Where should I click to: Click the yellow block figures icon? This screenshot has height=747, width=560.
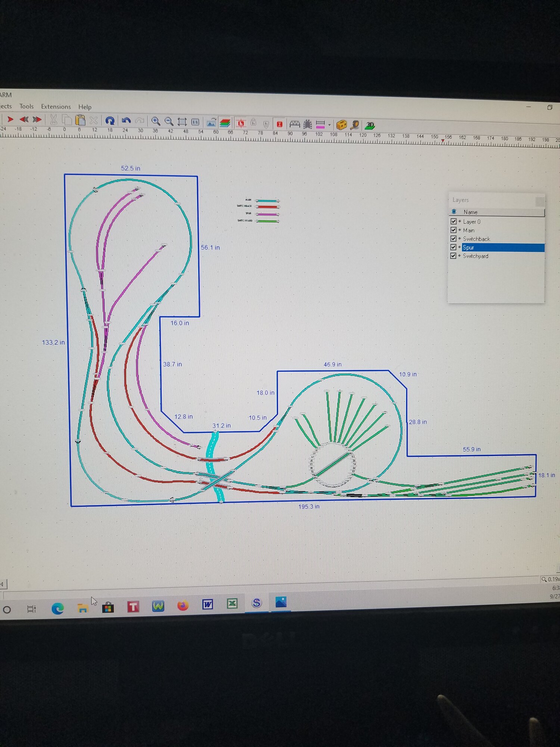pos(342,124)
